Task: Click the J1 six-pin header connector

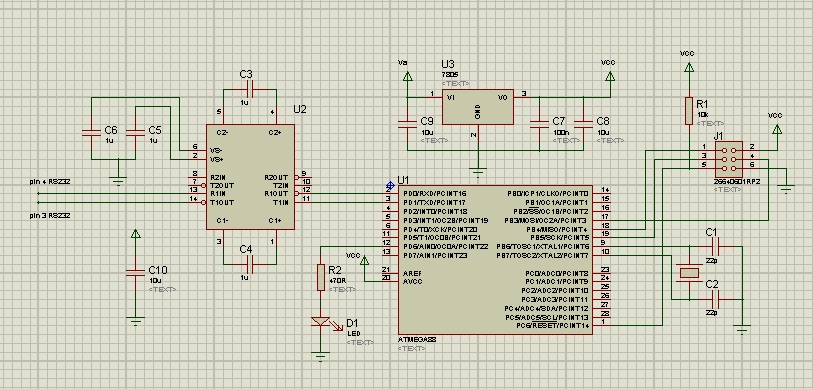Action: 728,159
